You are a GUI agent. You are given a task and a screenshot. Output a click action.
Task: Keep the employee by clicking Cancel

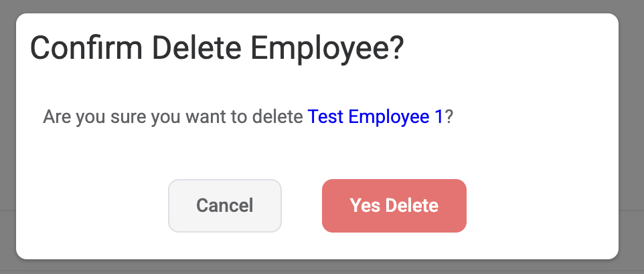(224, 206)
